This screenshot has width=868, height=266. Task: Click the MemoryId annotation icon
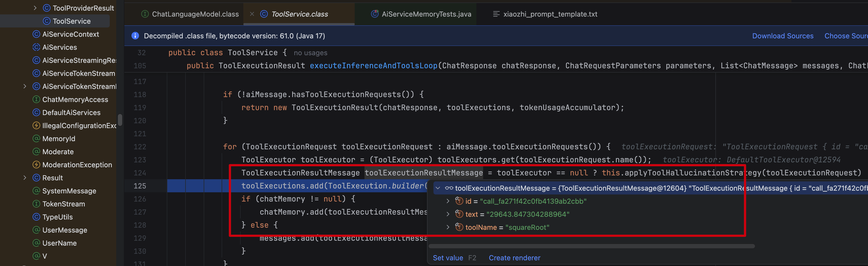pos(36,138)
